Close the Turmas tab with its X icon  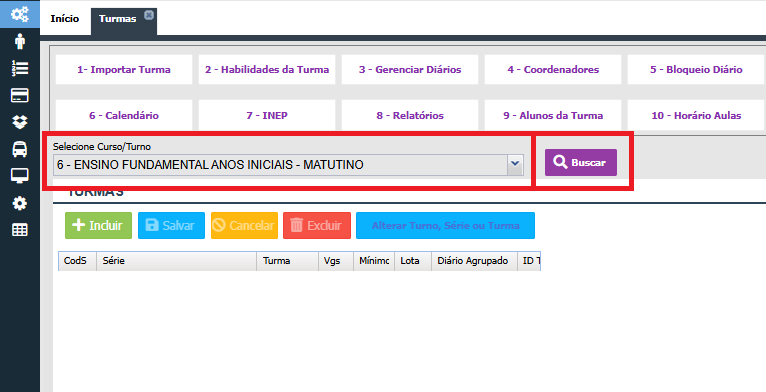pos(149,15)
